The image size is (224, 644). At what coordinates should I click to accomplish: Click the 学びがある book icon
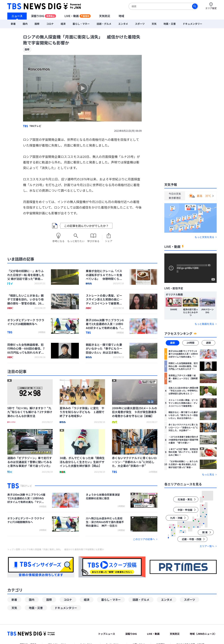pyautogui.click(x=93, y=235)
